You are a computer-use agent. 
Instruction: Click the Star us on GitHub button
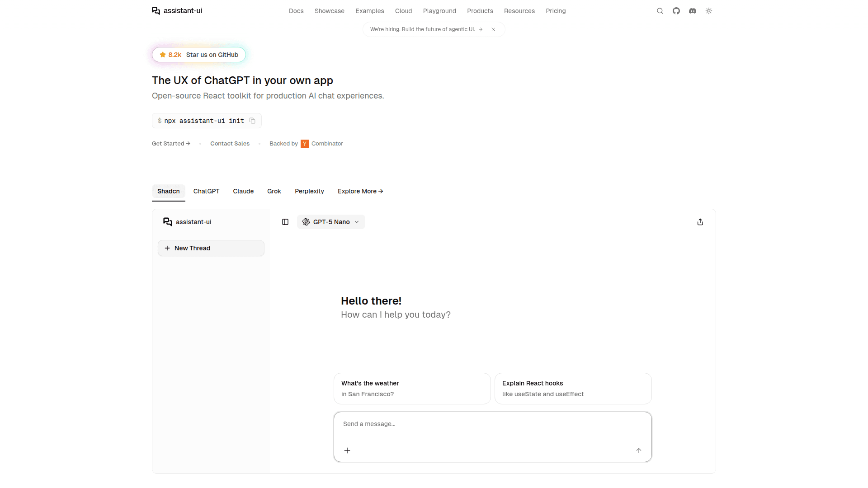pos(198,55)
